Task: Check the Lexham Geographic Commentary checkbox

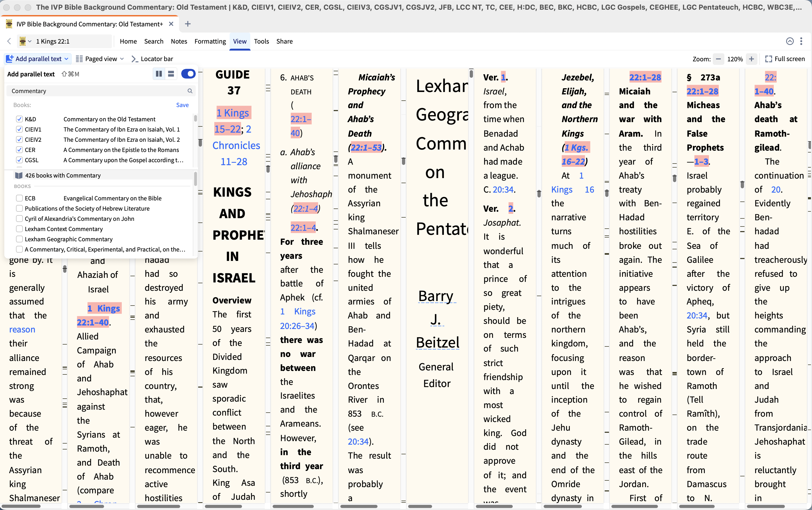Action: 19,239
